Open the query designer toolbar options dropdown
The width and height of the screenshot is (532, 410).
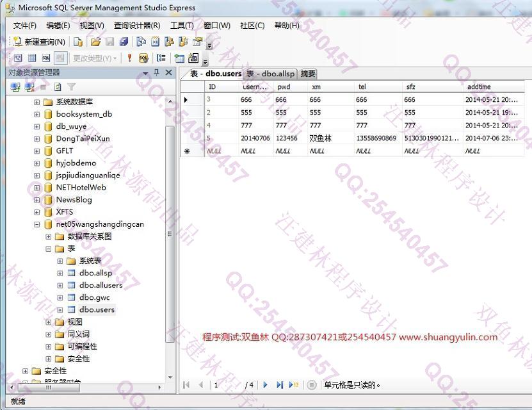(x=205, y=62)
